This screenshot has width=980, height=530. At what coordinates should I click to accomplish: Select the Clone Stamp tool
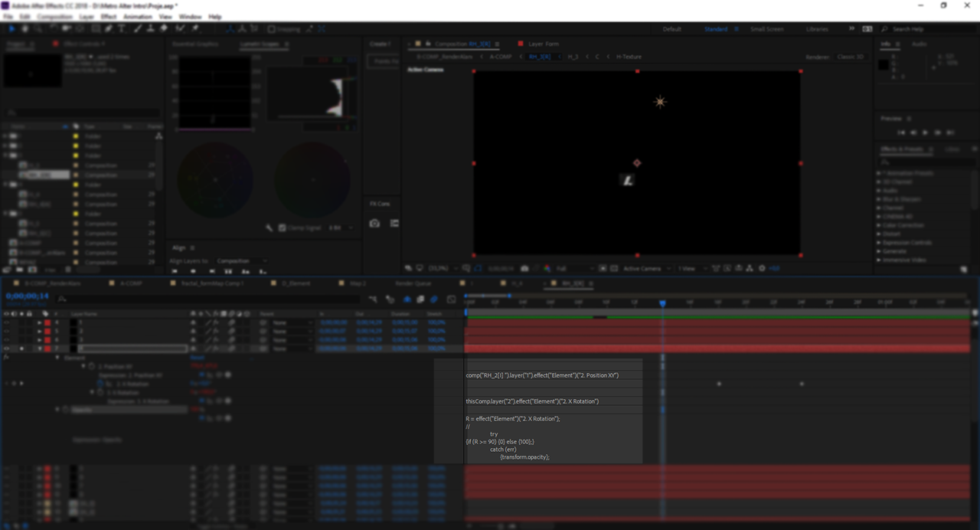point(150,29)
